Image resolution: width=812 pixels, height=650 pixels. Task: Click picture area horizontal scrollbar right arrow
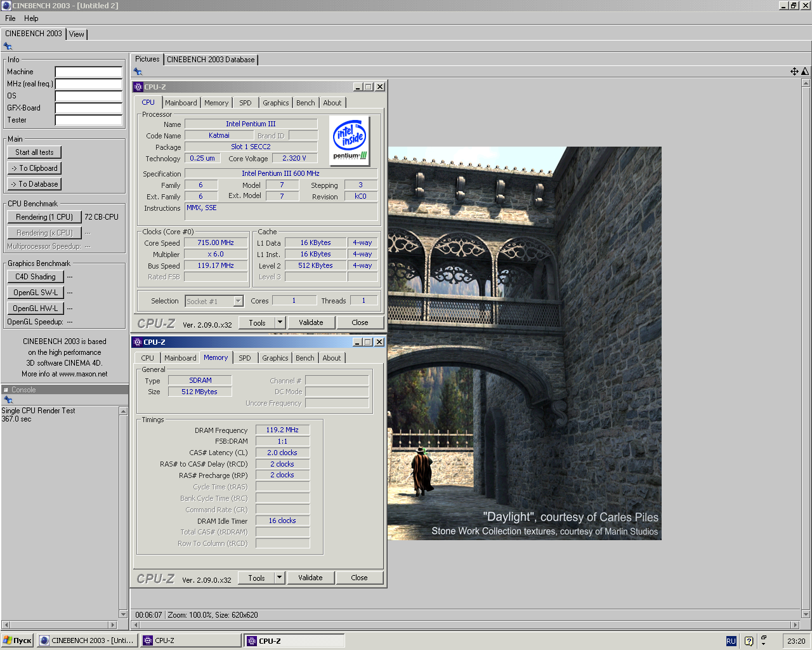(796, 625)
